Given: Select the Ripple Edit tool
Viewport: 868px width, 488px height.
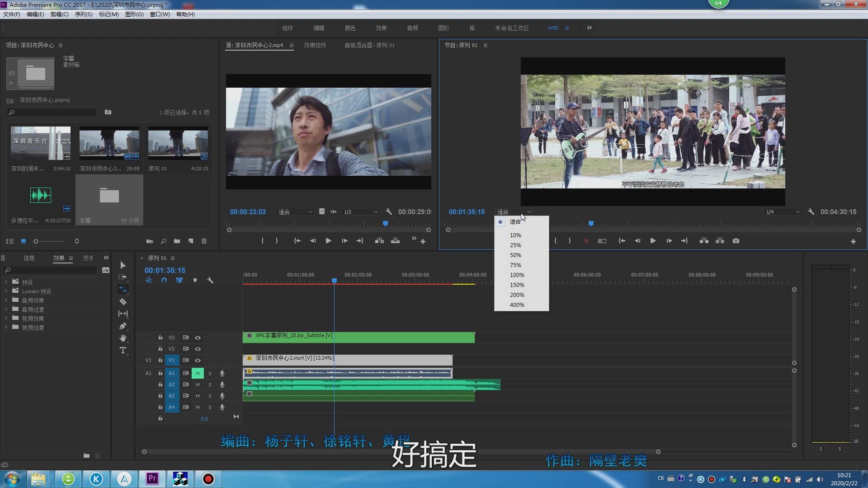Looking at the screenshot, I should (x=123, y=289).
